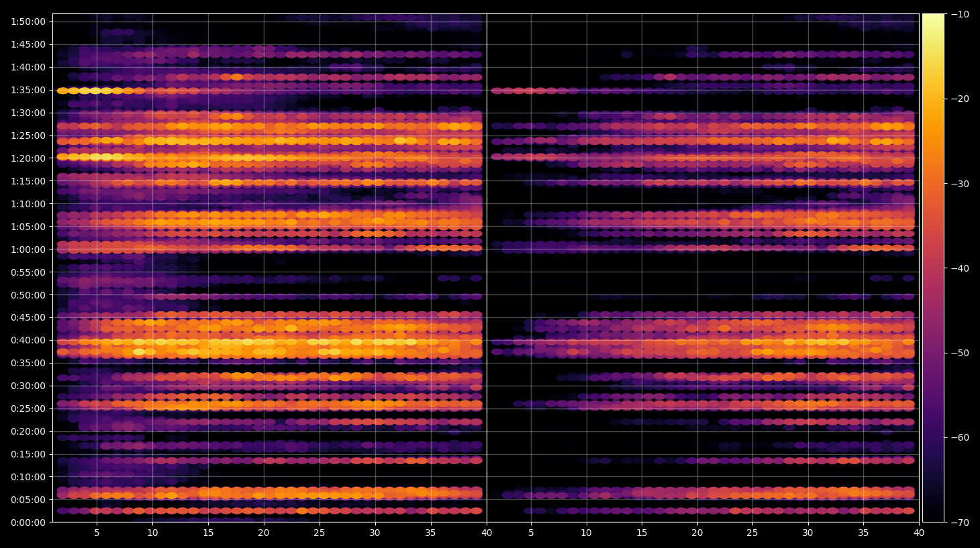
Task: Select the −40 colorbar tick label
Action: (x=960, y=268)
